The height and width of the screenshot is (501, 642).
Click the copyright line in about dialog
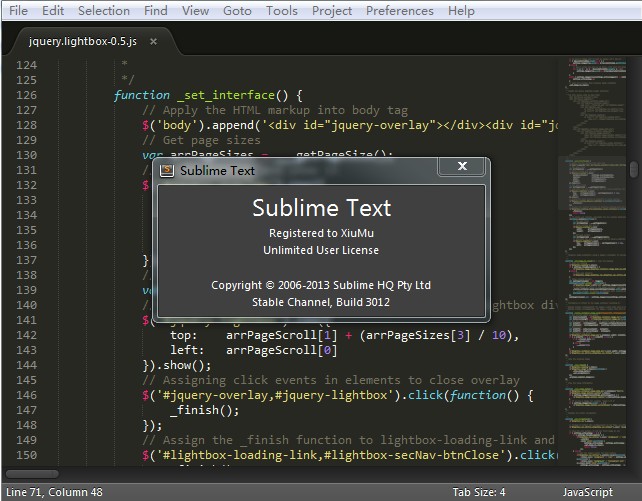click(321, 285)
